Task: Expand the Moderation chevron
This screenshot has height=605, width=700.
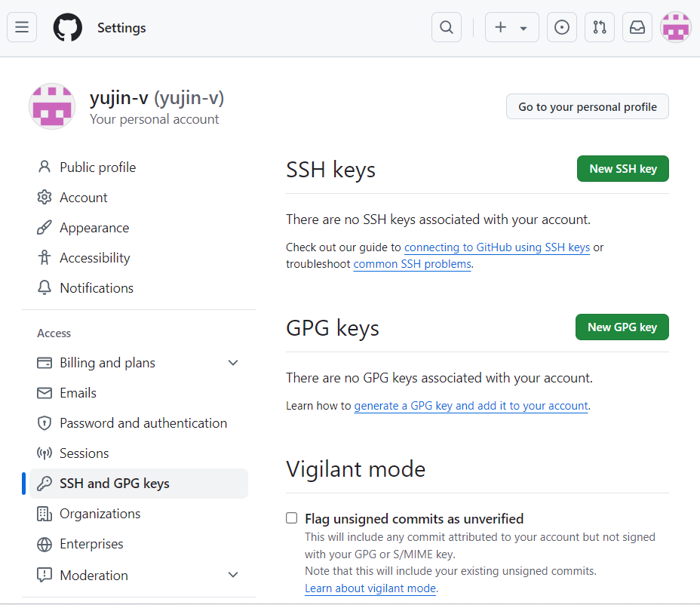Action: click(233, 575)
